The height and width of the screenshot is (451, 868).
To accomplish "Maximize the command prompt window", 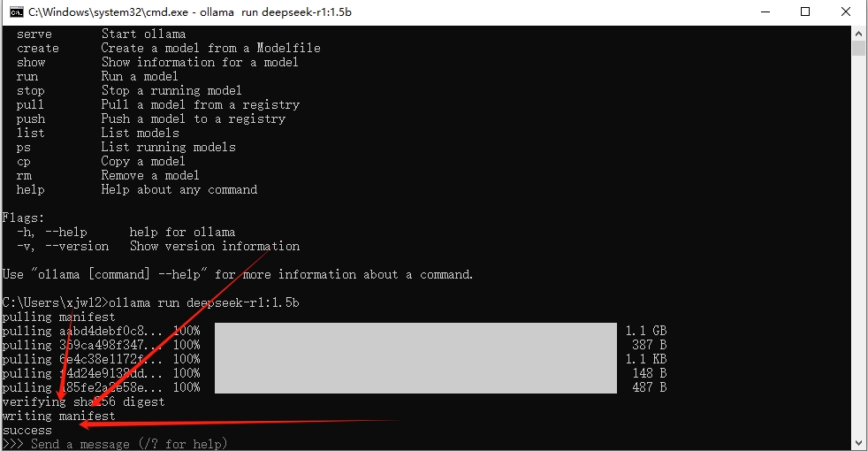I will pyautogui.click(x=805, y=12).
